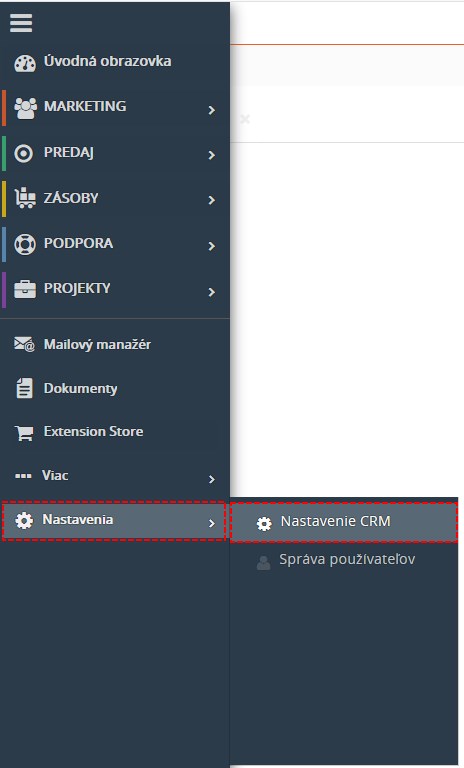464x768 pixels.
Task: Click the Marketing people icon
Action: [25, 108]
